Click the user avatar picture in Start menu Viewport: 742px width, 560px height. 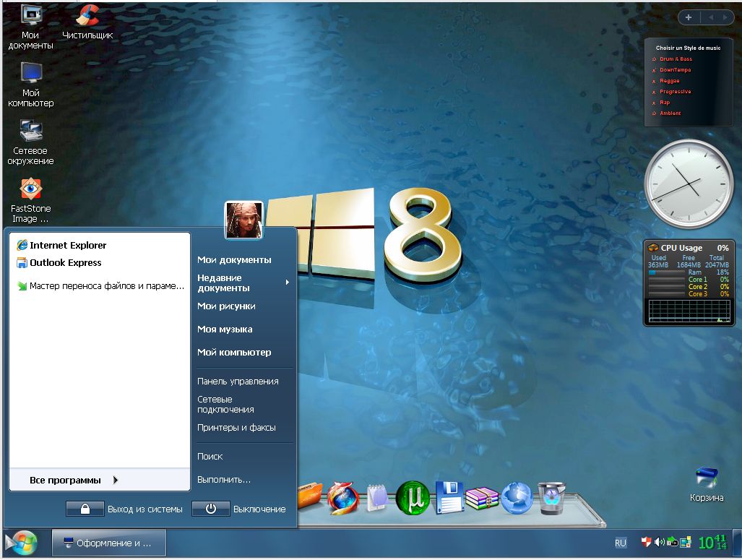click(x=243, y=220)
